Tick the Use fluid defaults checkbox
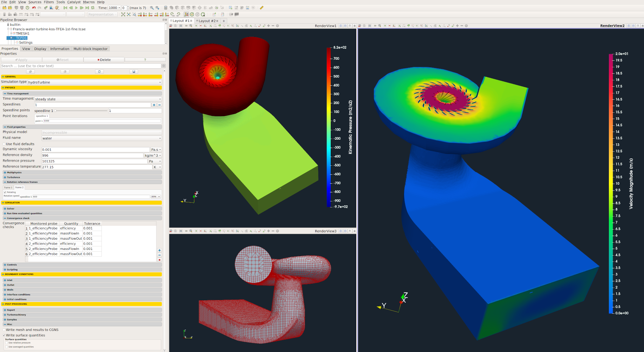This screenshot has width=644, height=352. click(4, 144)
